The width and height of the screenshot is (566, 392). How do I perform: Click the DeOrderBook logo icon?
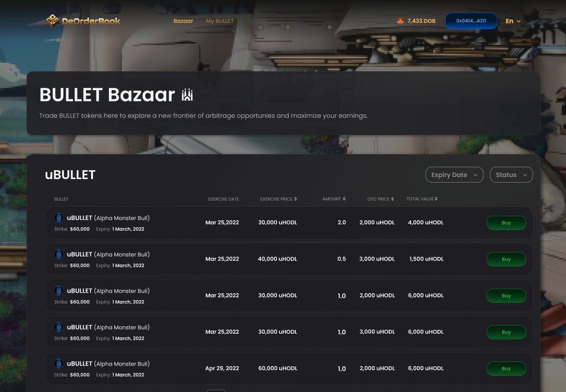coord(52,20)
